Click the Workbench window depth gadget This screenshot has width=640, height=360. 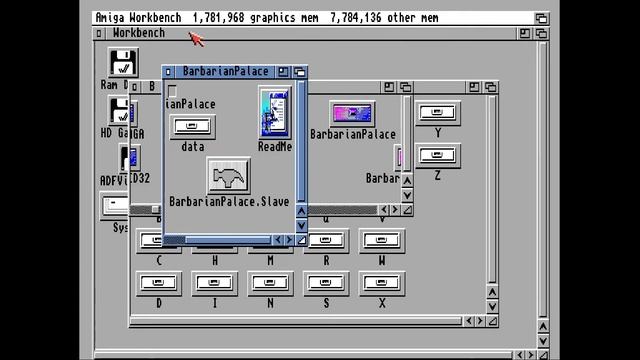click(541, 33)
